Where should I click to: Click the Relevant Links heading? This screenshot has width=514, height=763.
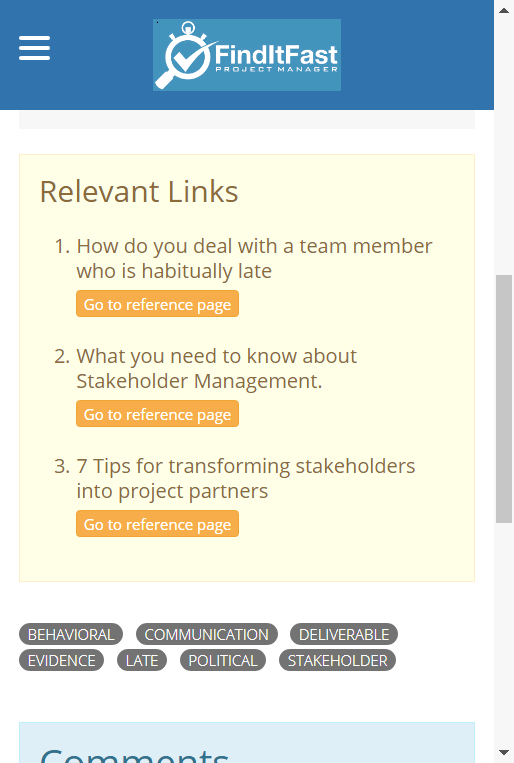139,192
